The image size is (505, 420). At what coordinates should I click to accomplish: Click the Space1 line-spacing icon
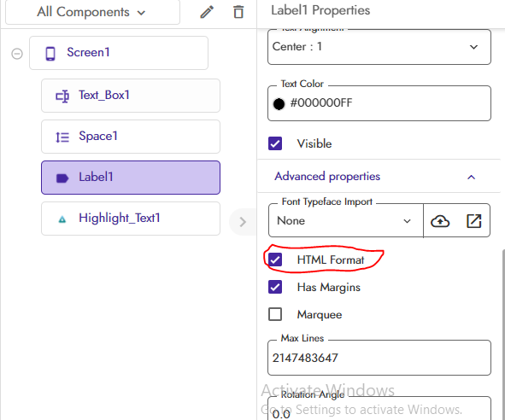click(62, 137)
